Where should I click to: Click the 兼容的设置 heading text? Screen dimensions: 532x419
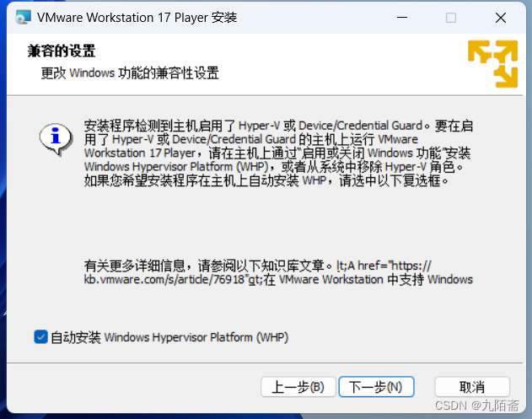62,51
